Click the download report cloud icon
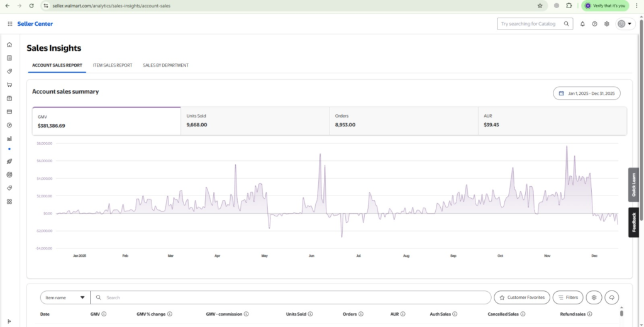The width and height of the screenshot is (644, 327). (x=611, y=297)
